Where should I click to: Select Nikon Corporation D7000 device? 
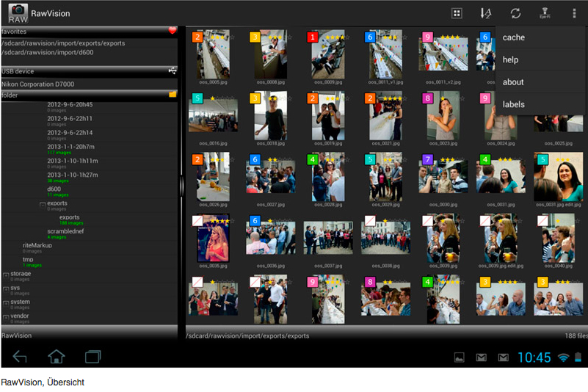pyautogui.click(x=37, y=84)
